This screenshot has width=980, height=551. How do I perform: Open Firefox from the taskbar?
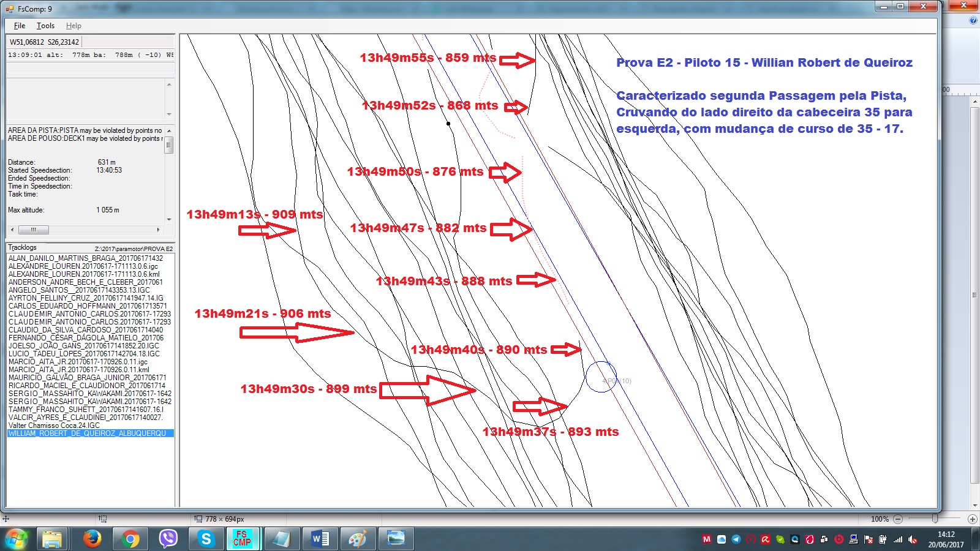92,539
